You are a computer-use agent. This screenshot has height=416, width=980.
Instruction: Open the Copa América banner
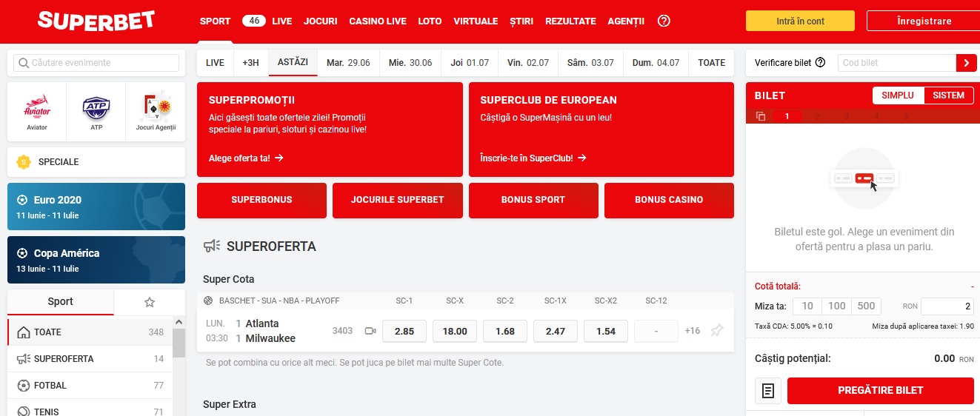pyautogui.click(x=96, y=260)
